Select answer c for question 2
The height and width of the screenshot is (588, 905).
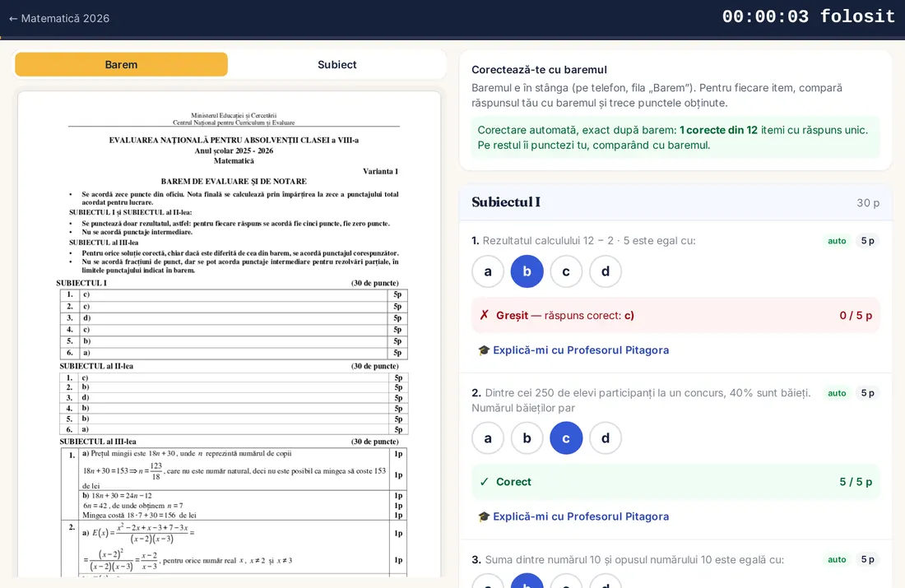[566, 438]
